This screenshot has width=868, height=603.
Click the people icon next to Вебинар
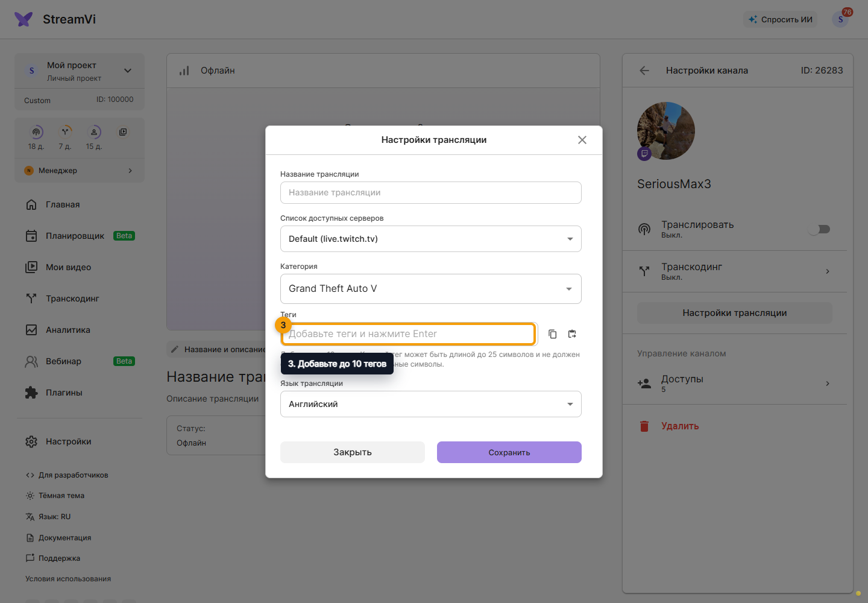tap(31, 361)
